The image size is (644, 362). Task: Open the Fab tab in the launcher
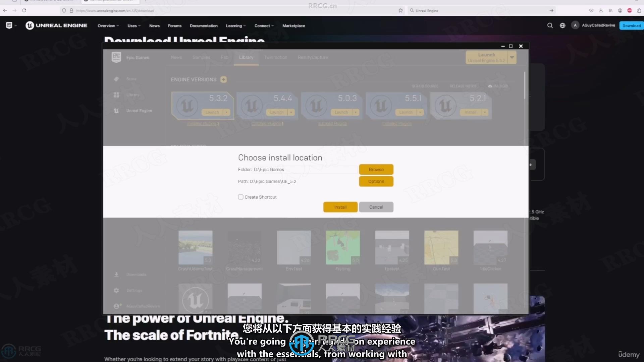[224, 57]
